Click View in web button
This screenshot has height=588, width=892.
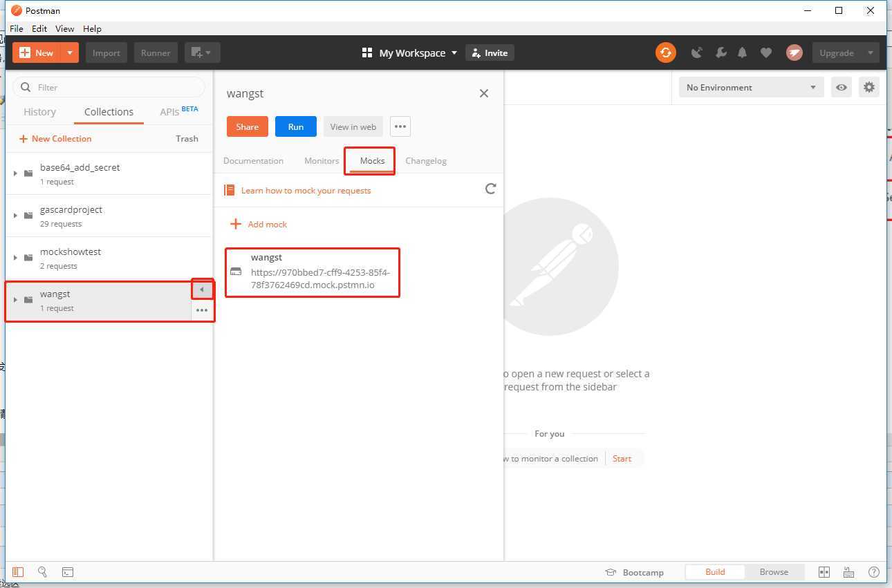click(x=353, y=126)
